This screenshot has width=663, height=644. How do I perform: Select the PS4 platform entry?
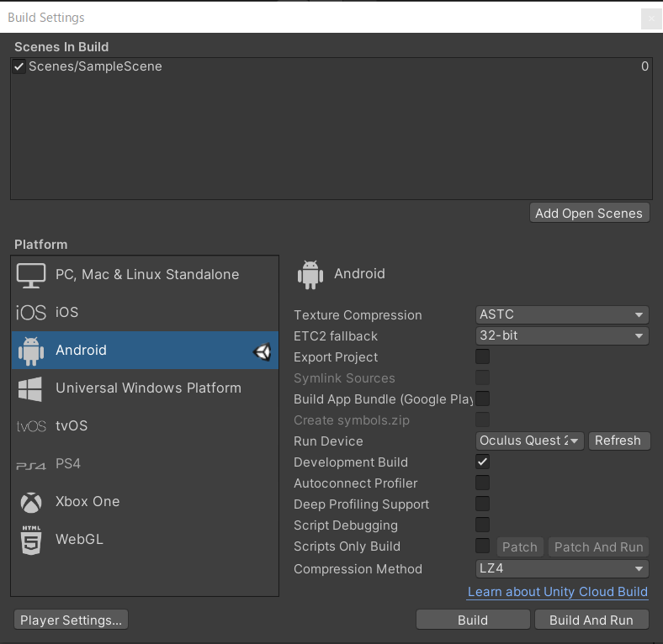[145, 463]
